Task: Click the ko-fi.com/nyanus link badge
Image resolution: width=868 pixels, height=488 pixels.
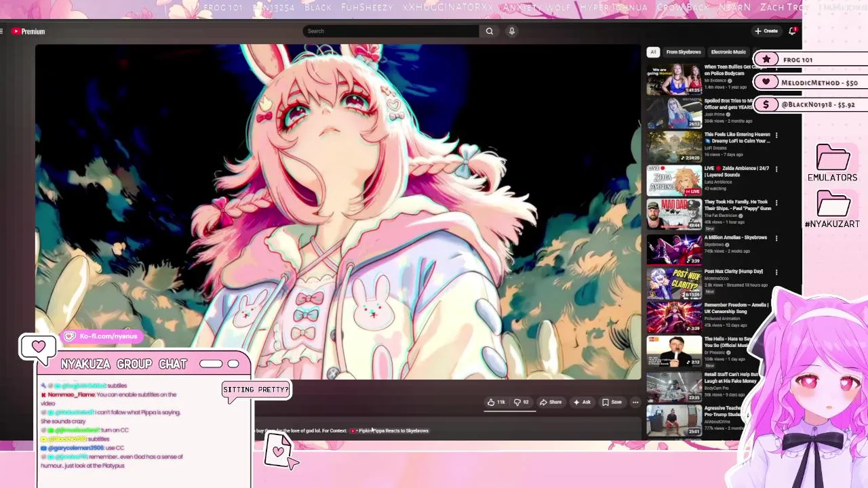Action: click(x=103, y=336)
